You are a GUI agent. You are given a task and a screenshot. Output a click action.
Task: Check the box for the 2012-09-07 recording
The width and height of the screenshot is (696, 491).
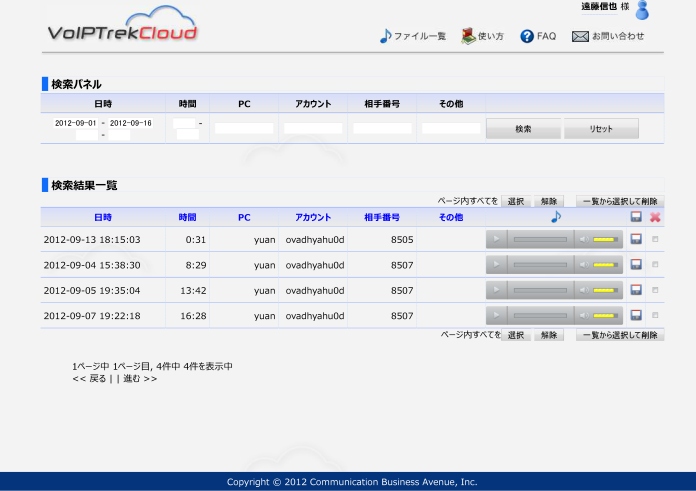tap(655, 316)
